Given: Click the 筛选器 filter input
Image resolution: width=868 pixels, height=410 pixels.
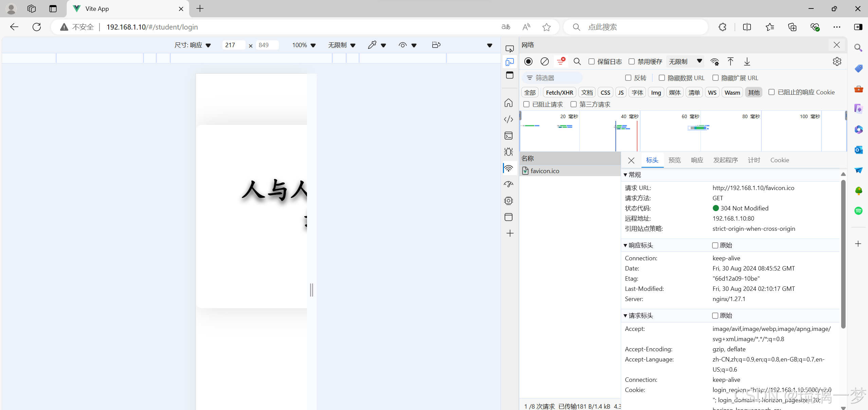Looking at the screenshot, I should click(x=552, y=78).
